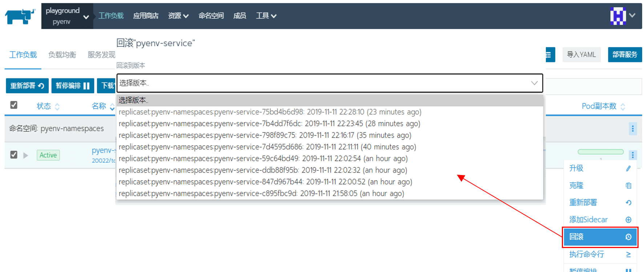Click the clone icon next to 克隆
This screenshot has width=644, height=272.
(x=628, y=186)
